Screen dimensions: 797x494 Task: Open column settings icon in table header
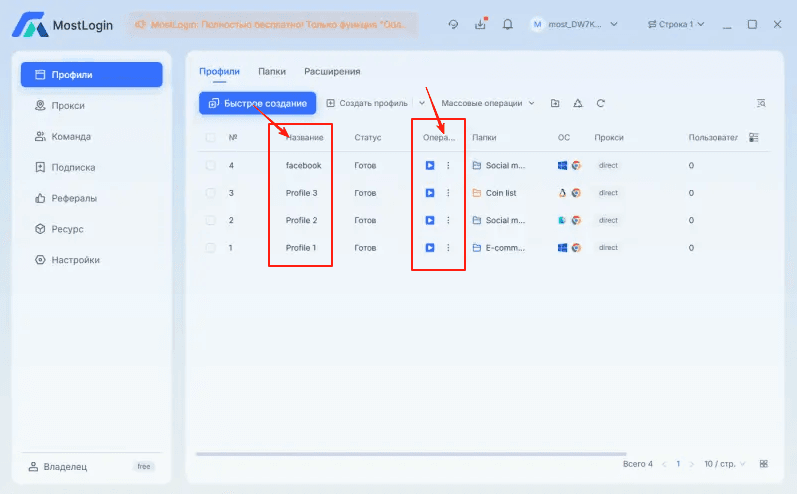(754, 137)
